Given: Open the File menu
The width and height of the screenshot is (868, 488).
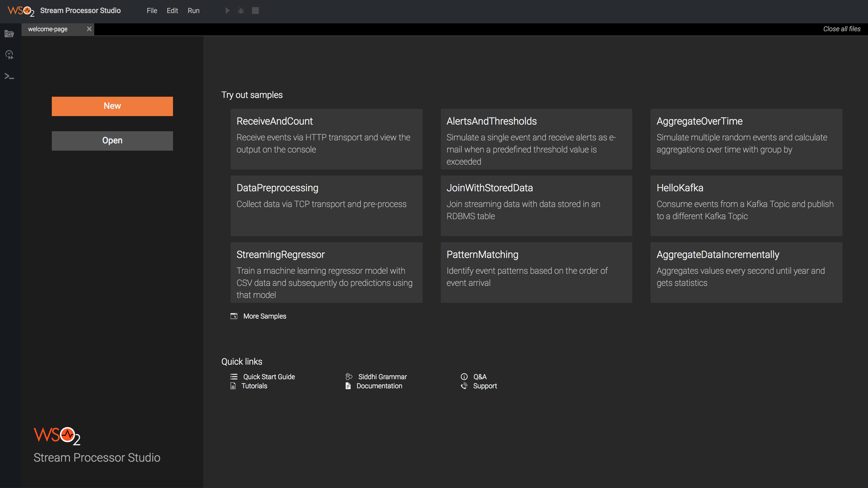Looking at the screenshot, I should (x=151, y=11).
